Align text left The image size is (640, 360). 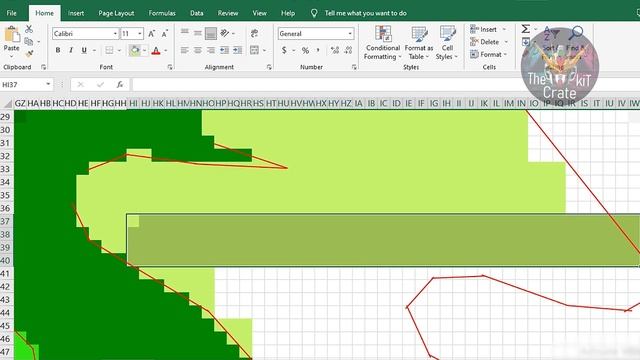tap(185, 50)
